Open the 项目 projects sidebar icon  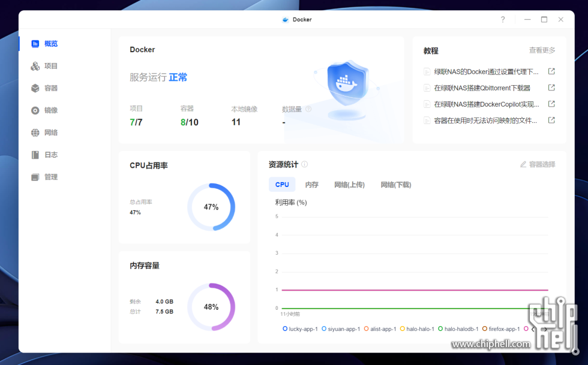pos(35,67)
